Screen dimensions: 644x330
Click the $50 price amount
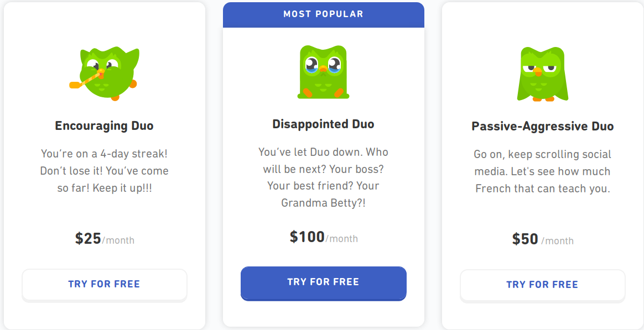(x=525, y=239)
